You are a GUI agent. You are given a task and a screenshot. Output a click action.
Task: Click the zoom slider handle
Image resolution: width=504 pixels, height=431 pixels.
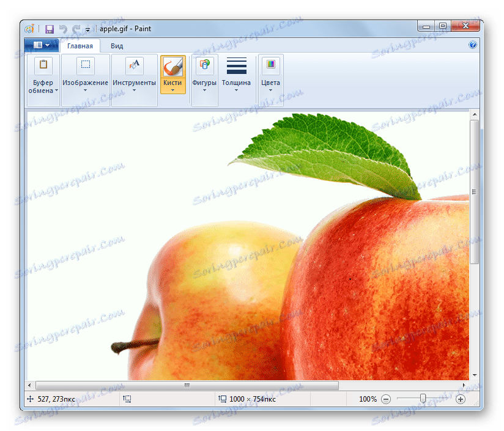click(423, 399)
